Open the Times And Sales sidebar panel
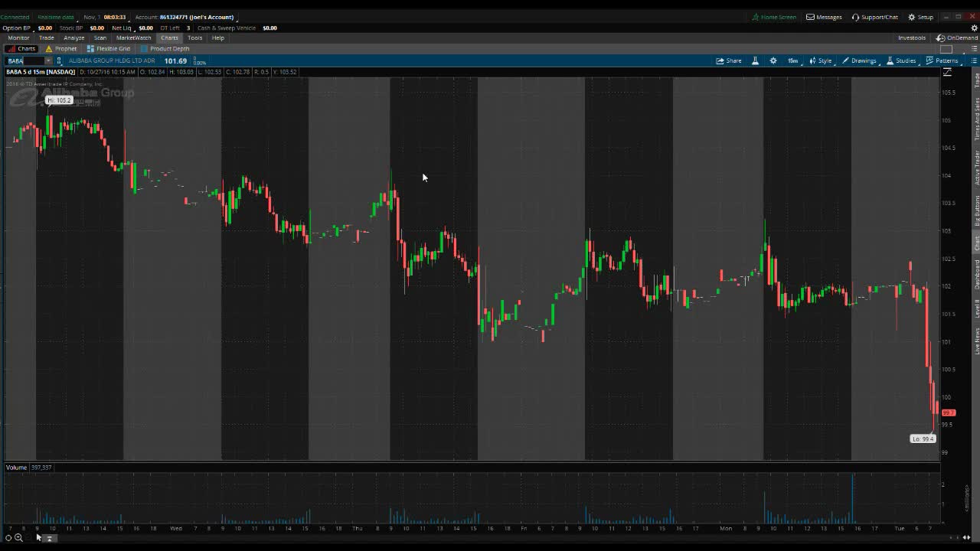This screenshot has height=551, width=980. pyautogui.click(x=976, y=119)
